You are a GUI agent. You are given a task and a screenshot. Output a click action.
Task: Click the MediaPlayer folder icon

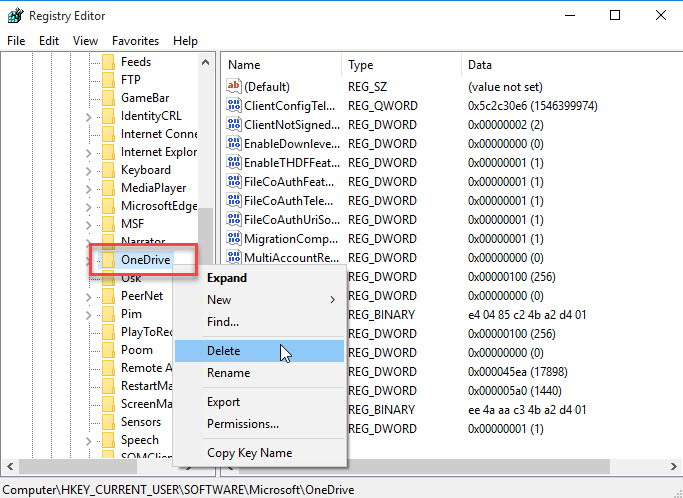point(108,188)
